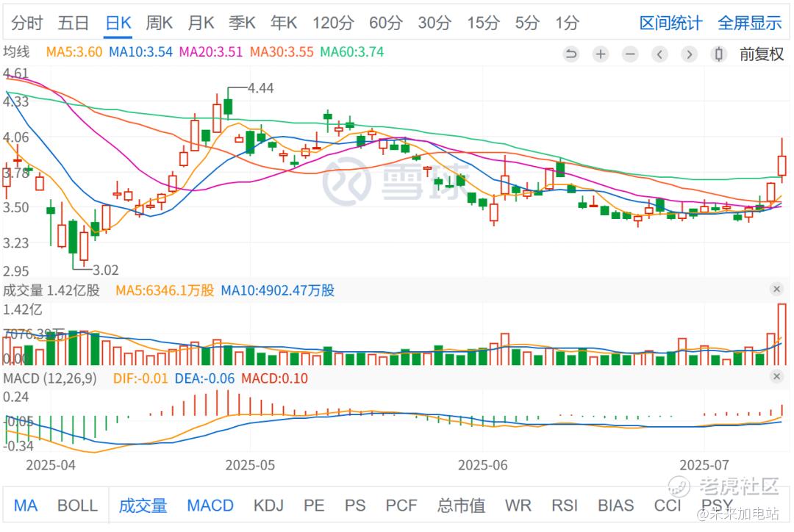Image resolution: width=794 pixels, height=532 pixels.
Task: Switch to the 30分 timeframe
Action: click(434, 23)
